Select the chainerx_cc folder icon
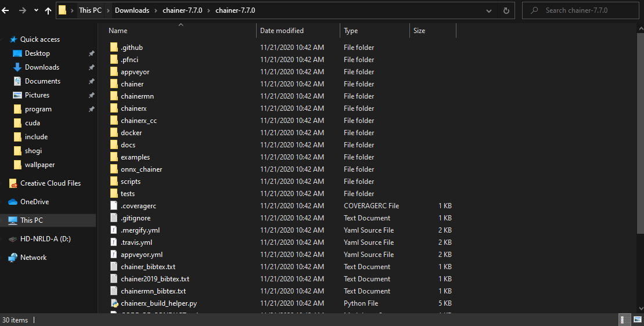The image size is (644, 326). [114, 121]
